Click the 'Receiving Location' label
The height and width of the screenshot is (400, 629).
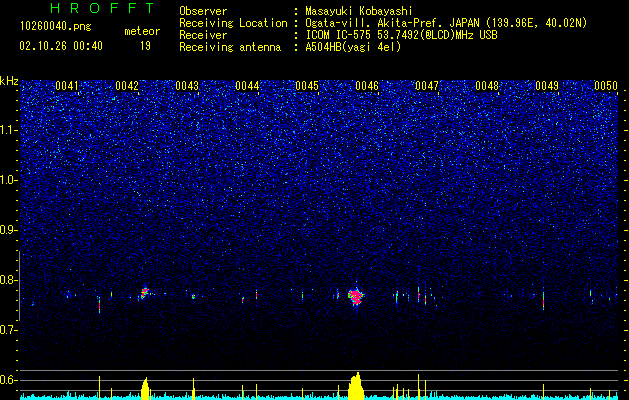click(x=233, y=23)
